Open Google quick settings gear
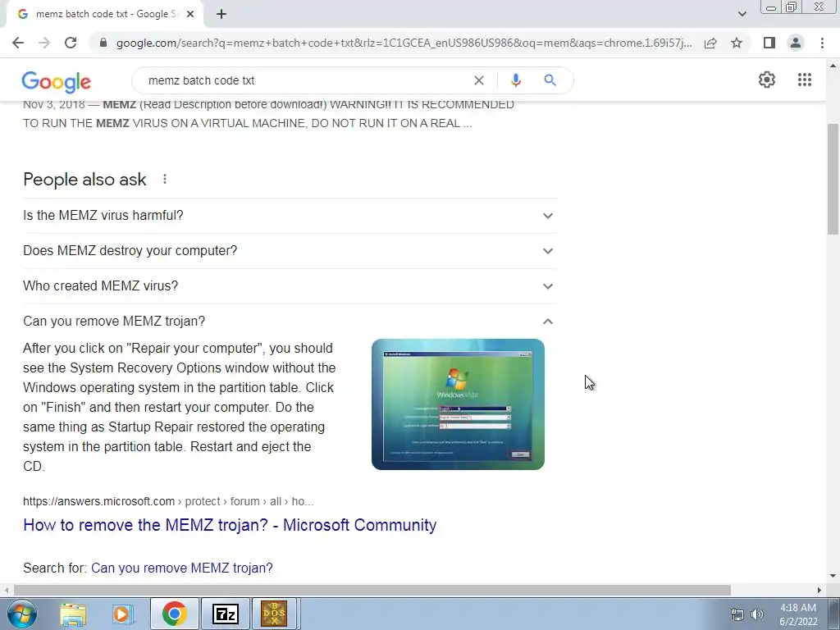Screen dimensions: 840x630 pyautogui.click(x=767, y=80)
